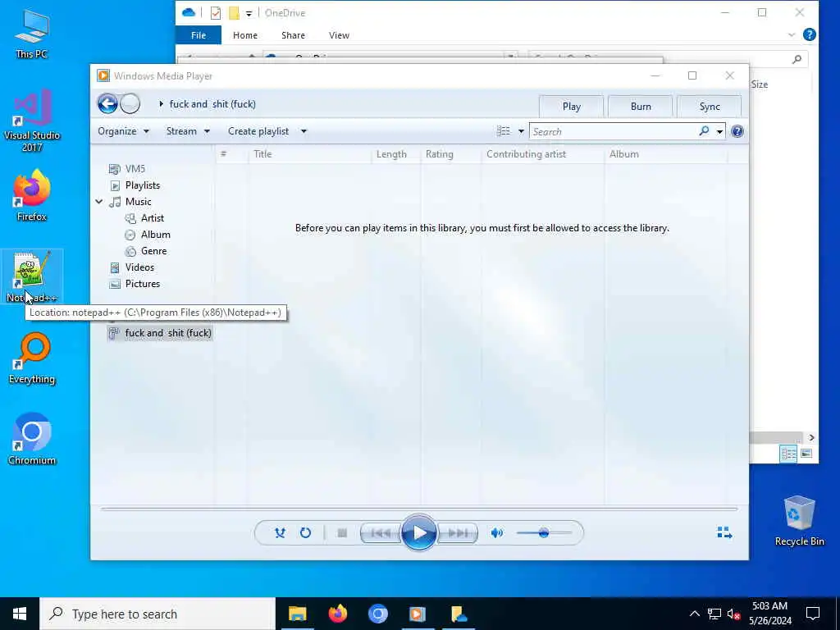Open View tab in OneDrive window
The width and height of the screenshot is (840, 630).
(339, 35)
